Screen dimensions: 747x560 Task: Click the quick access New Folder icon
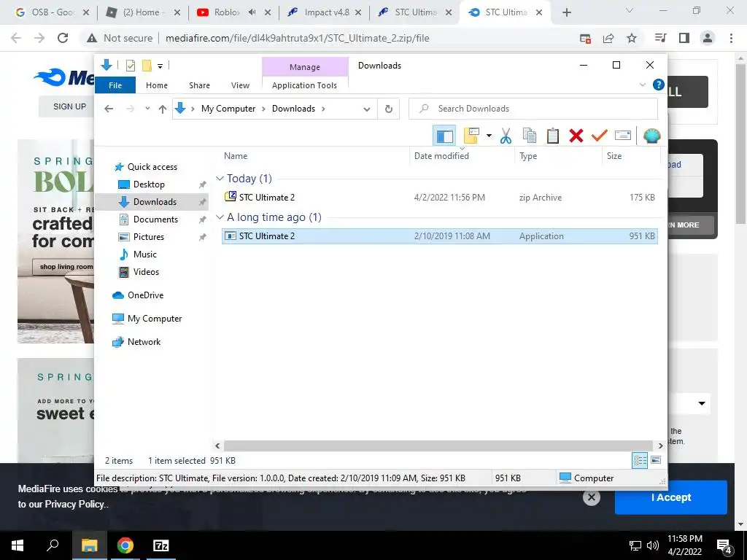click(x=147, y=66)
